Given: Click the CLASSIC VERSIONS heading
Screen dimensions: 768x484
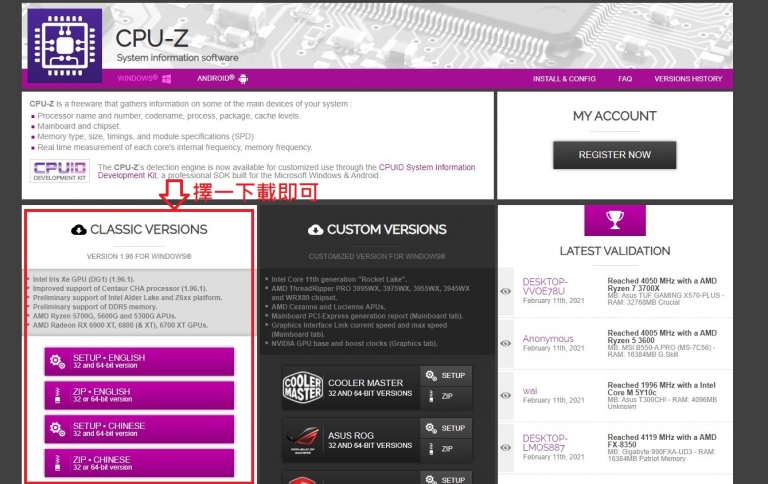Looking at the screenshot, I should pos(148,230).
